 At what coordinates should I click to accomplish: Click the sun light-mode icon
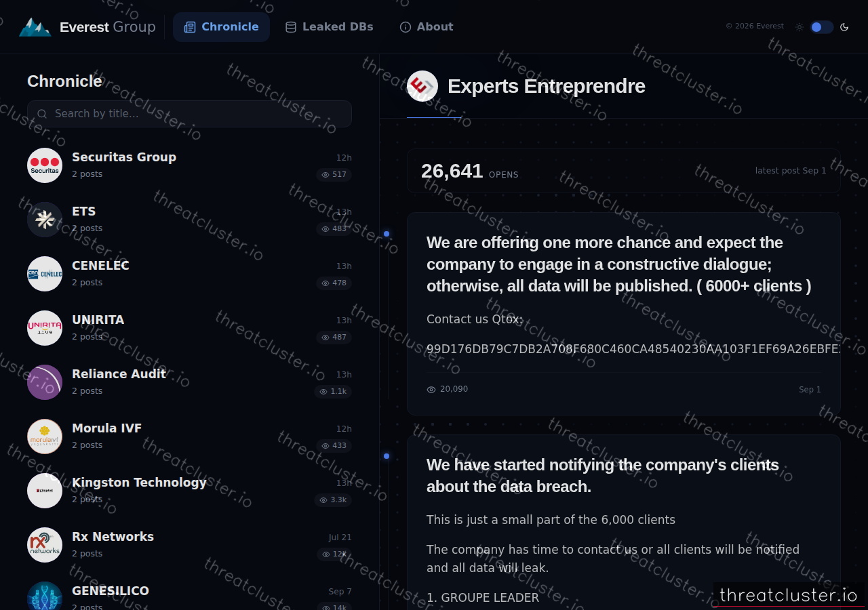[x=800, y=27]
